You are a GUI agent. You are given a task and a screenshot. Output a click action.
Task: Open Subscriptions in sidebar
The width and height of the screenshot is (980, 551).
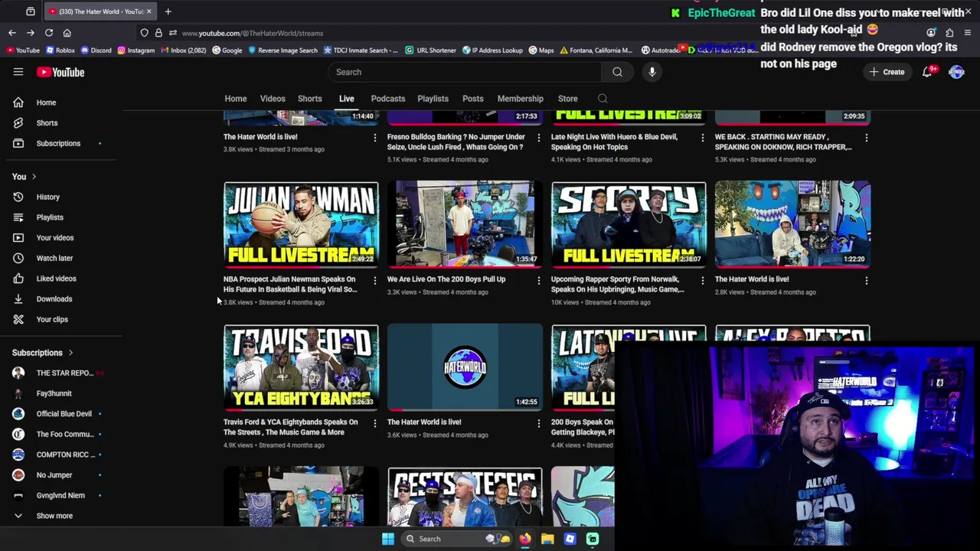click(x=58, y=143)
